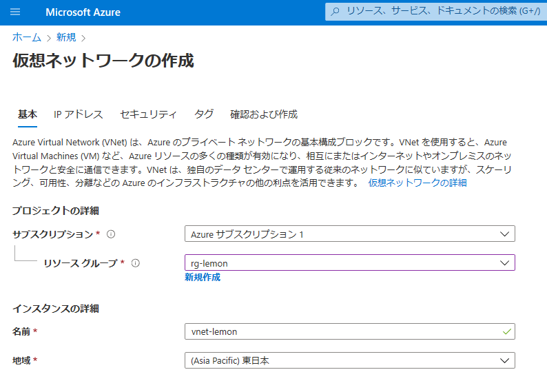Switch to the タグ tab
This screenshot has height=392, width=547.
[x=204, y=114]
